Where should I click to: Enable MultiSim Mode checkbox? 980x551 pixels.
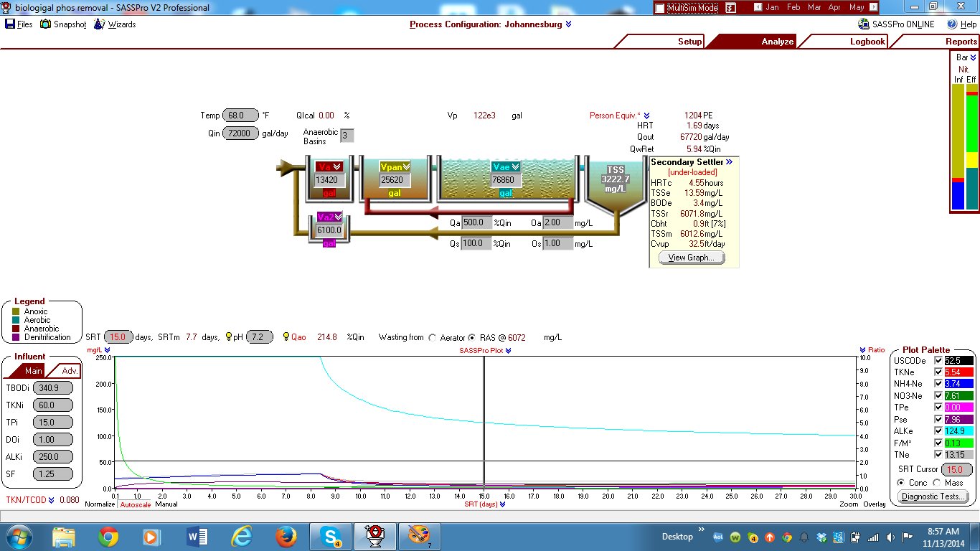pos(660,7)
